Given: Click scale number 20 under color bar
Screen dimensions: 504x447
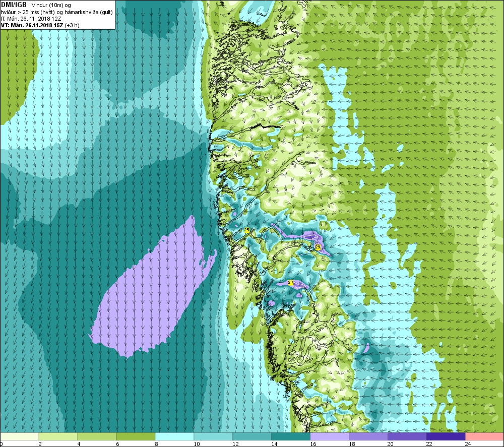Looking at the screenshot, I should click(391, 444).
